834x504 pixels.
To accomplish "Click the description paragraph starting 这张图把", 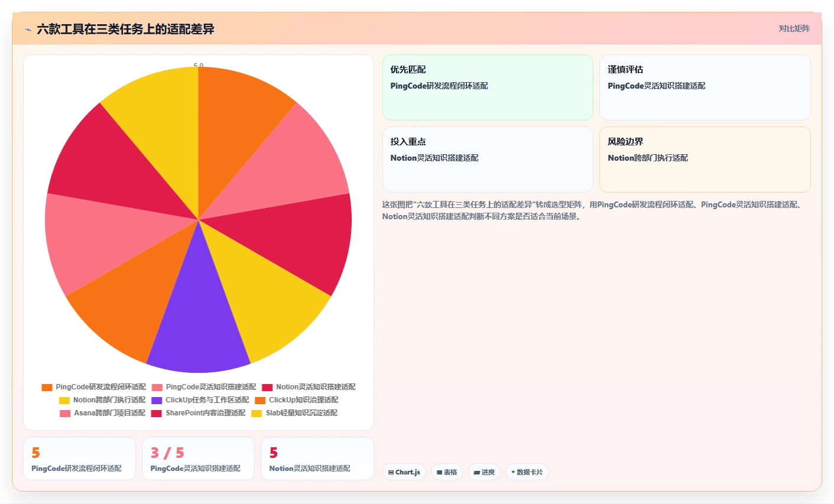I will click(592, 210).
